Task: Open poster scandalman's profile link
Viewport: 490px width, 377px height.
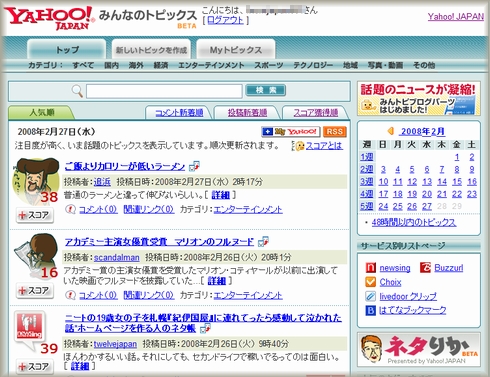Action: click(x=117, y=258)
